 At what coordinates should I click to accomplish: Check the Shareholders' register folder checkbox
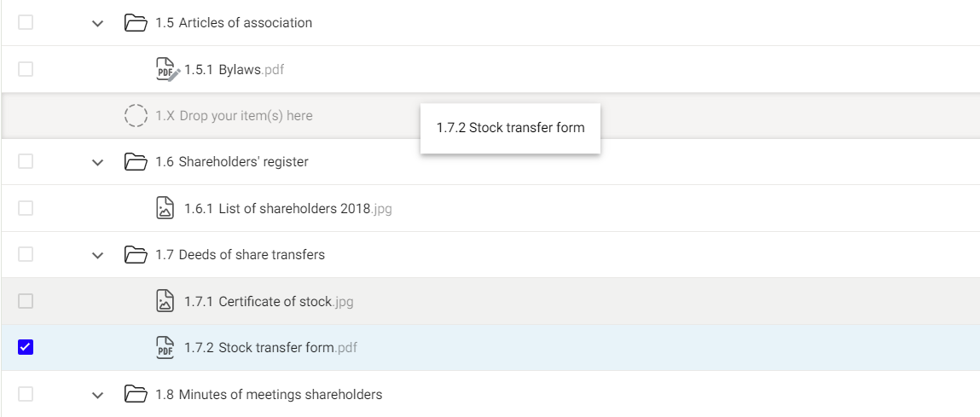tap(26, 162)
